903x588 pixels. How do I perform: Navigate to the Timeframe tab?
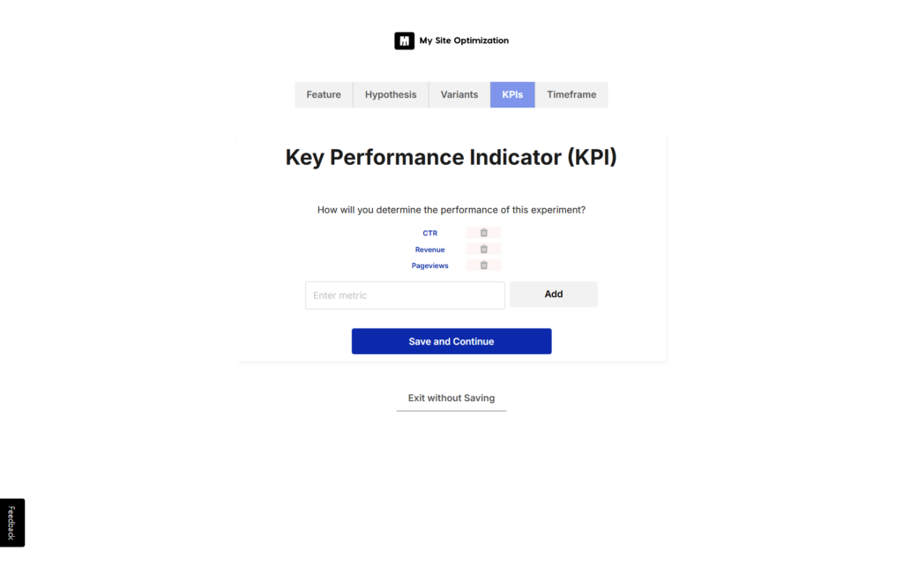571,94
